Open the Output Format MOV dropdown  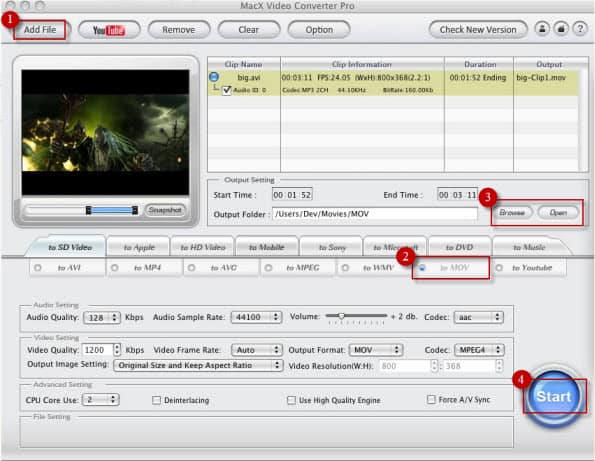click(x=376, y=350)
